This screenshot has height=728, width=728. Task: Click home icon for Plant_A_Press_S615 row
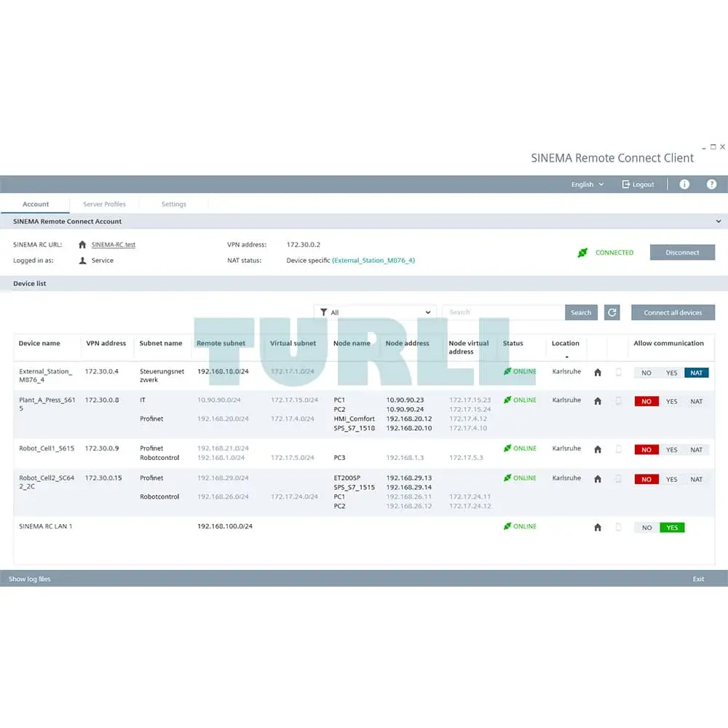pyautogui.click(x=598, y=401)
